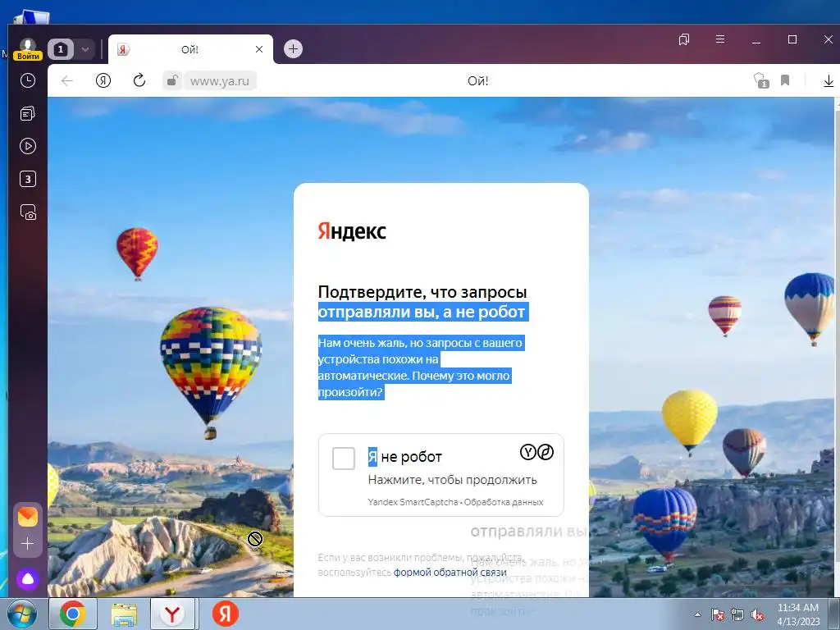Open the bookmarks collections icon in title bar
Screen dimensions: 840x630
tap(684, 39)
